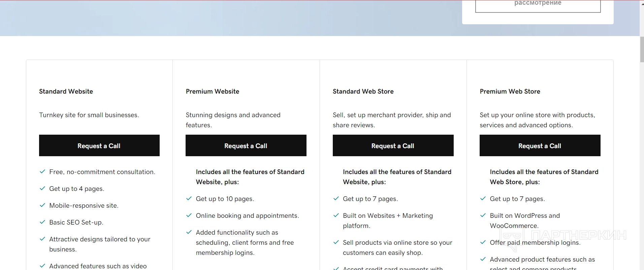Click the "Includes all the features of Standard Web Store, plus:" text
The image size is (644, 270).
[x=544, y=177]
